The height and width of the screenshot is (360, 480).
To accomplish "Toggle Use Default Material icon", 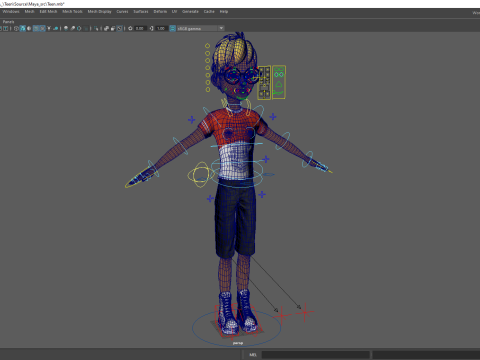I will [x=29, y=28].
